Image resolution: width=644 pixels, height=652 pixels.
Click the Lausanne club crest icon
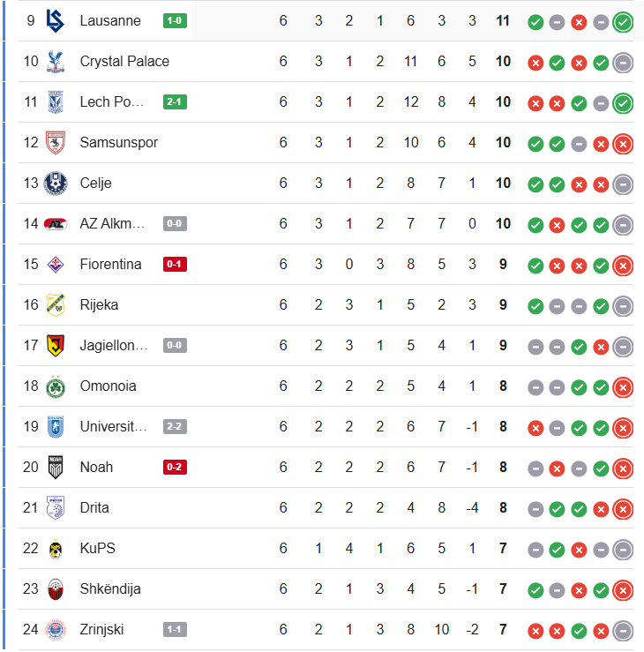click(x=56, y=20)
